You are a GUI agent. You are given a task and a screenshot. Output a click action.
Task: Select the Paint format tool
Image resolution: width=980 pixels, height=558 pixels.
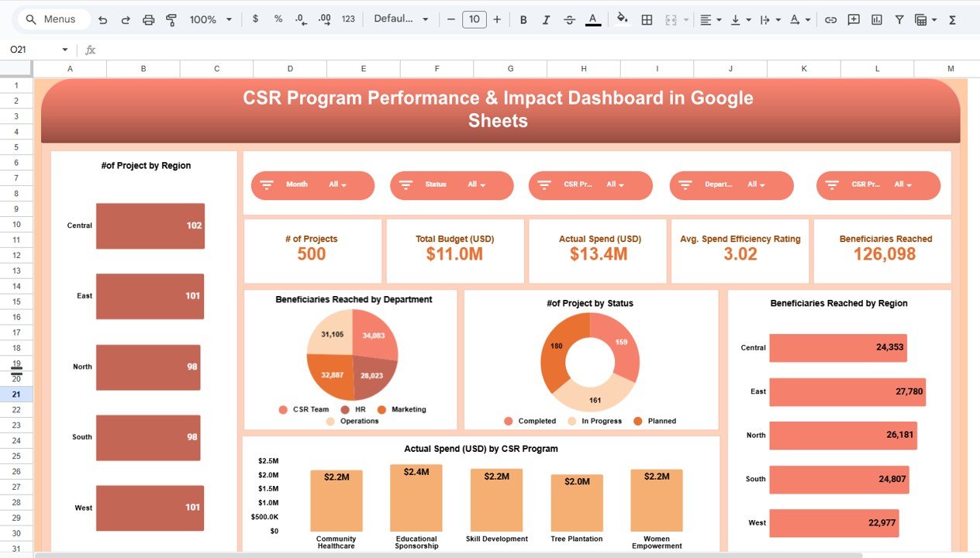171,19
